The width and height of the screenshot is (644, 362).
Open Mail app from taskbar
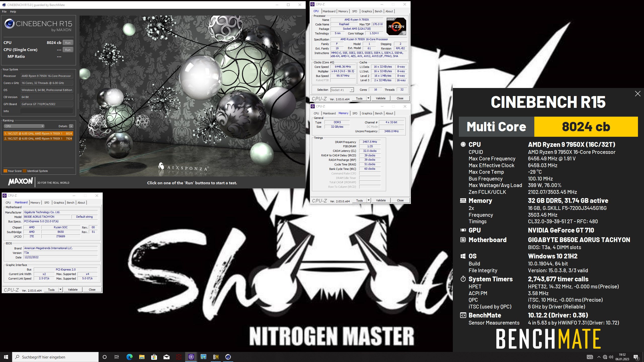coord(166,357)
